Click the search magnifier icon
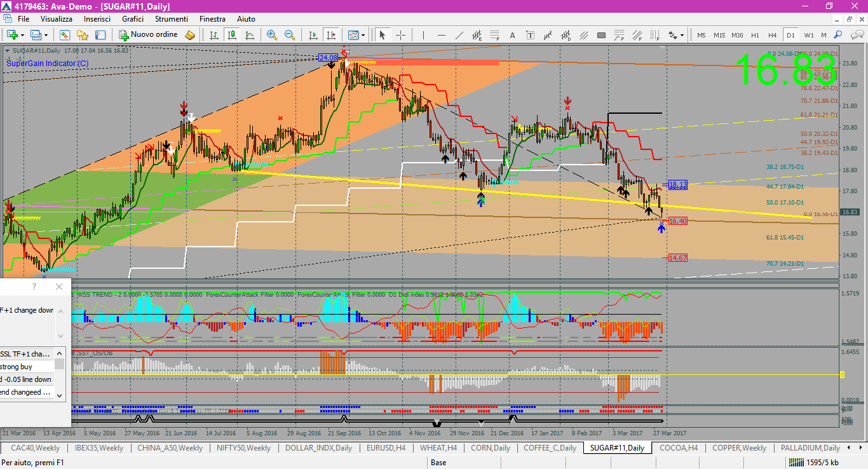 [x=838, y=35]
